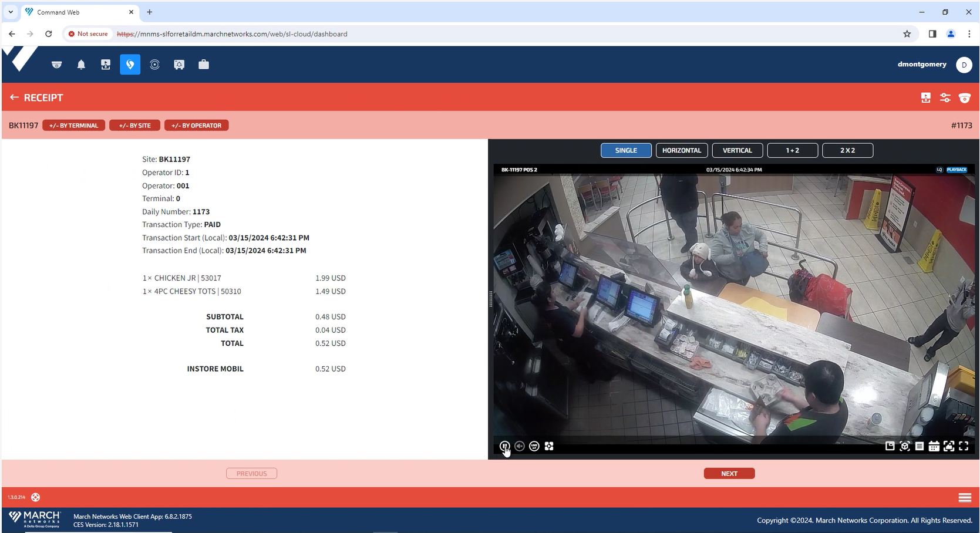Image resolution: width=980 pixels, height=533 pixels.
Task: Click the panel divider handle left of video
Action: point(490,299)
